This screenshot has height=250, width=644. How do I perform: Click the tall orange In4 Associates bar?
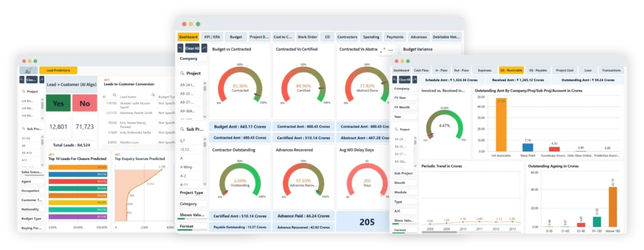(x=501, y=125)
